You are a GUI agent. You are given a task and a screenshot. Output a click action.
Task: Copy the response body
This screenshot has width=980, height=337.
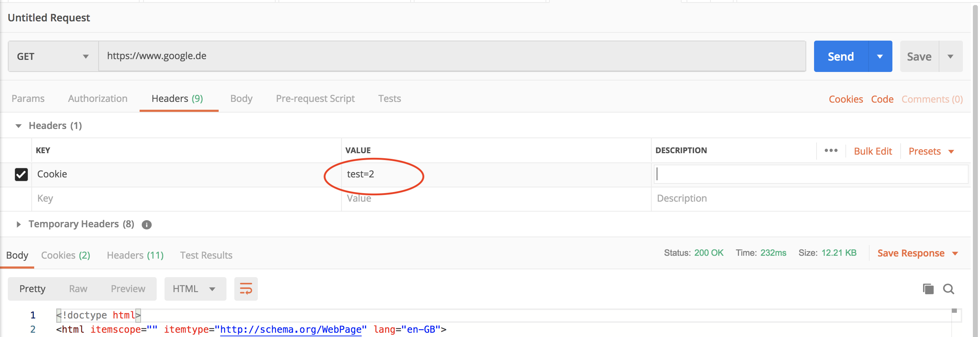929,289
